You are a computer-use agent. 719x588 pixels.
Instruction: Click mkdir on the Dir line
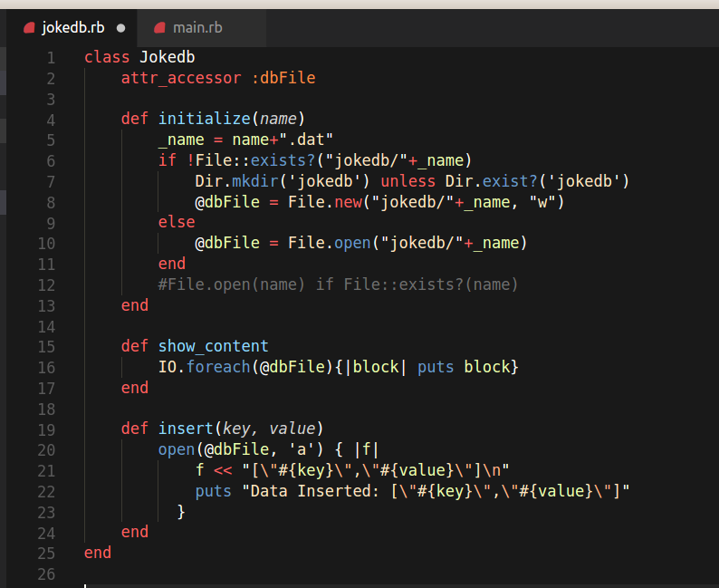point(255,181)
